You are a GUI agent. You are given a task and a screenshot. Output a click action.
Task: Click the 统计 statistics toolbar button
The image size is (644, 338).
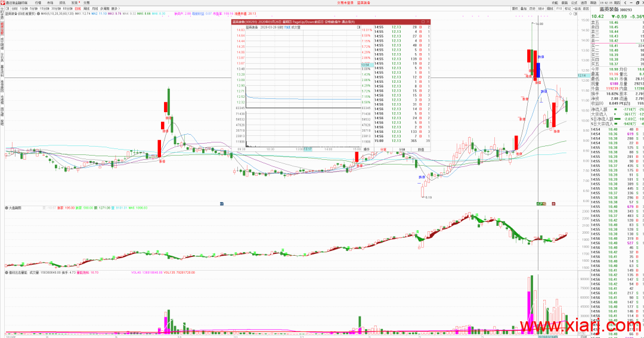click(x=541, y=8)
